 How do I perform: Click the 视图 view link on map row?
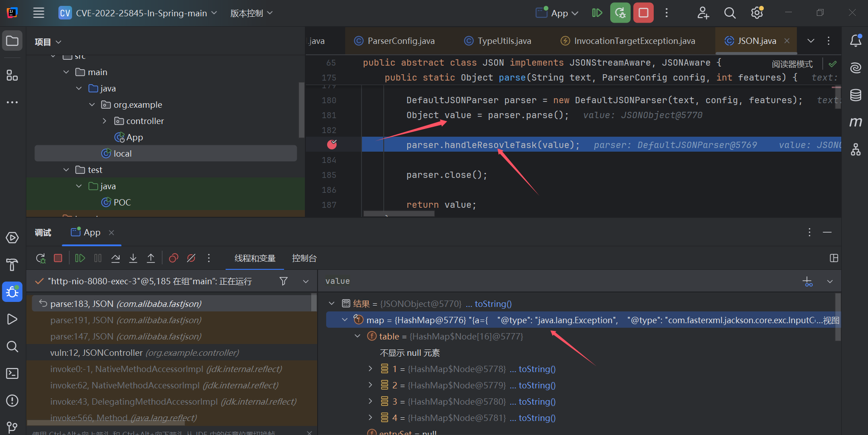(831, 320)
